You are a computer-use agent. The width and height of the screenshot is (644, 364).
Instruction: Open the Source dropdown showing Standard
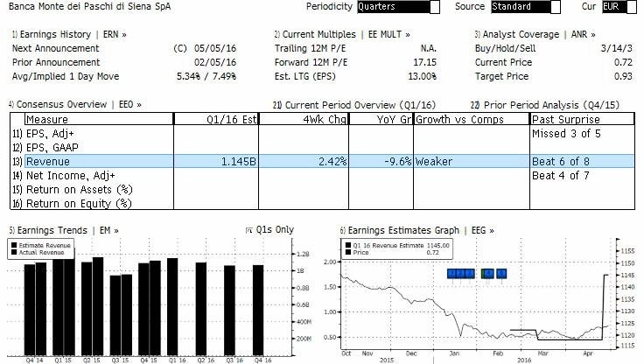[x=525, y=7]
